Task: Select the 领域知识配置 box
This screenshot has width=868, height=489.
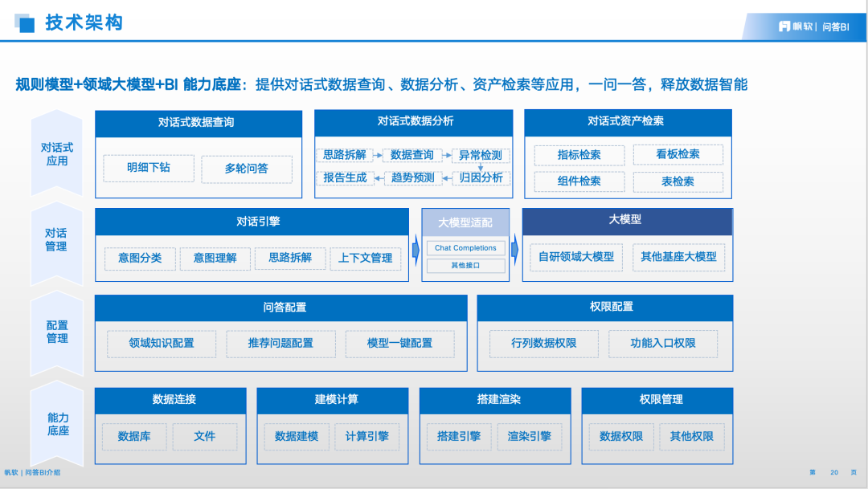Action: click(x=162, y=344)
